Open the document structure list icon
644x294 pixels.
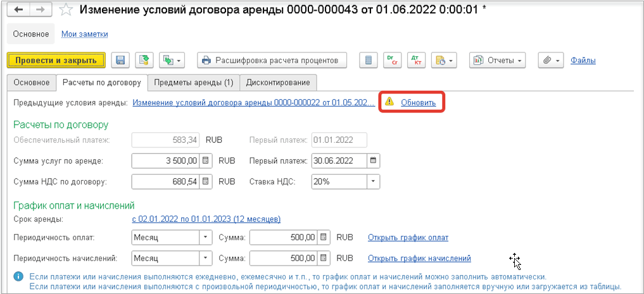[369, 61]
